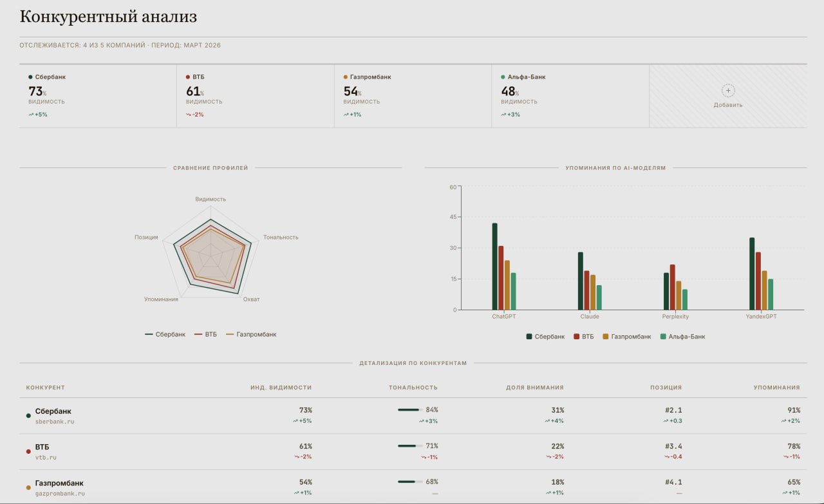Toggle Сбербанк series in radar chart legend
The width and height of the screenshot is (824, 504).
(165, 335)
